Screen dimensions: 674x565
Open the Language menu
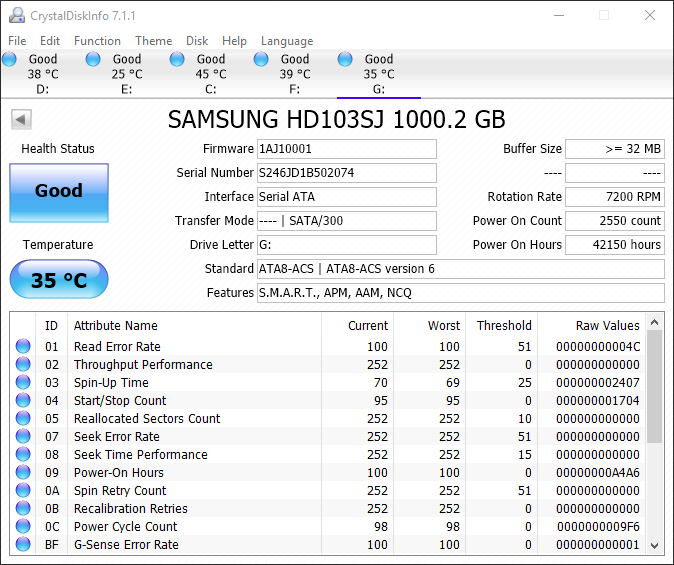287,41
